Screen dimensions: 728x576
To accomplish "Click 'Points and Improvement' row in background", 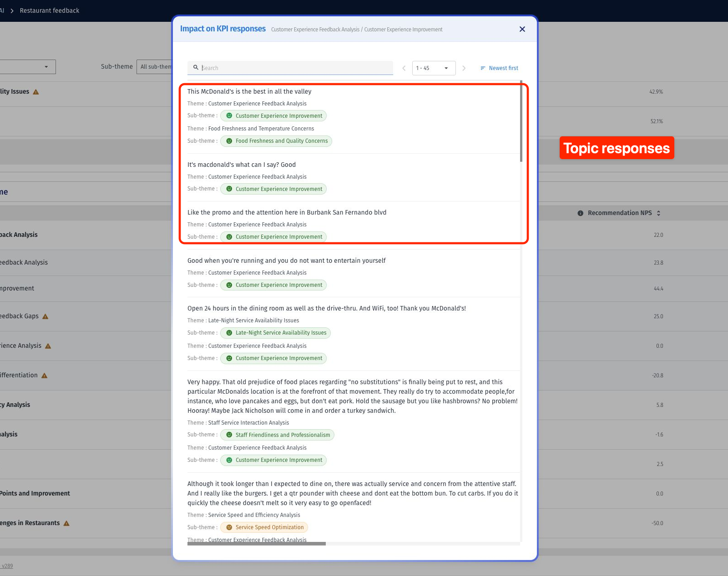I will (x=35, y=493).
